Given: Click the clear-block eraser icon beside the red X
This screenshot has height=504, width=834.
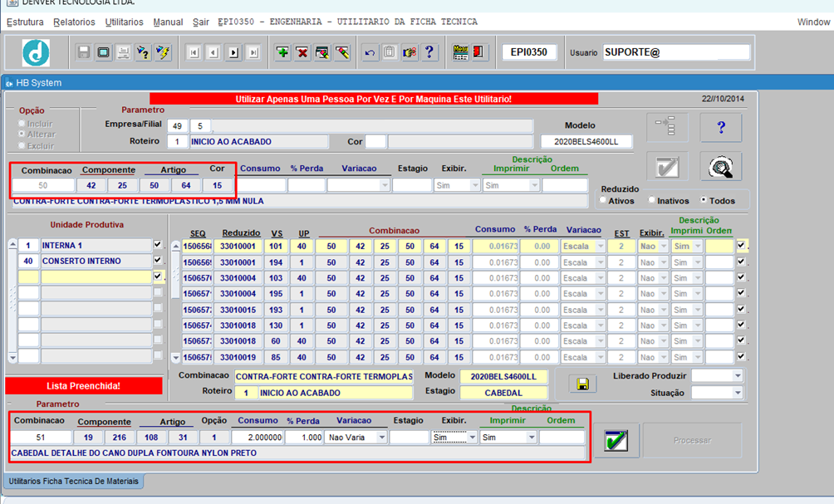Looking at the screenshot, I should click(322, 52).
